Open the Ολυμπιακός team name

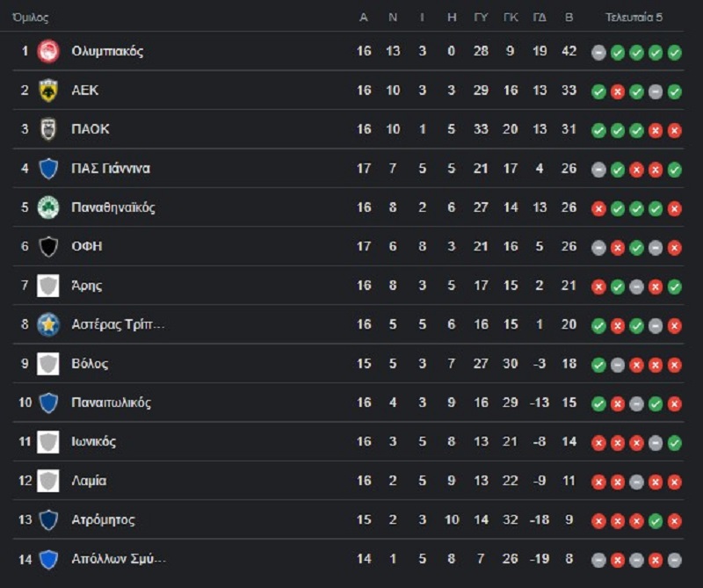click(107, 51)
